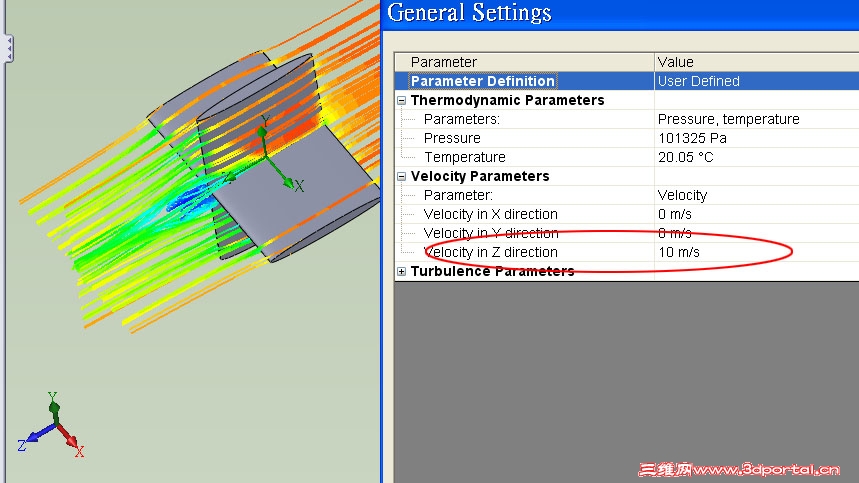Expand the Turbulence Parameters group
Image resolution: width=859 pixels, height=483 pixels.
click(x=402, y=272)
